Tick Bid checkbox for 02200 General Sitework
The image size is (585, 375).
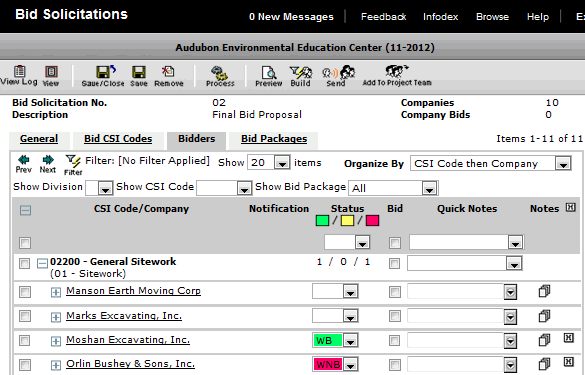[394, 263]
